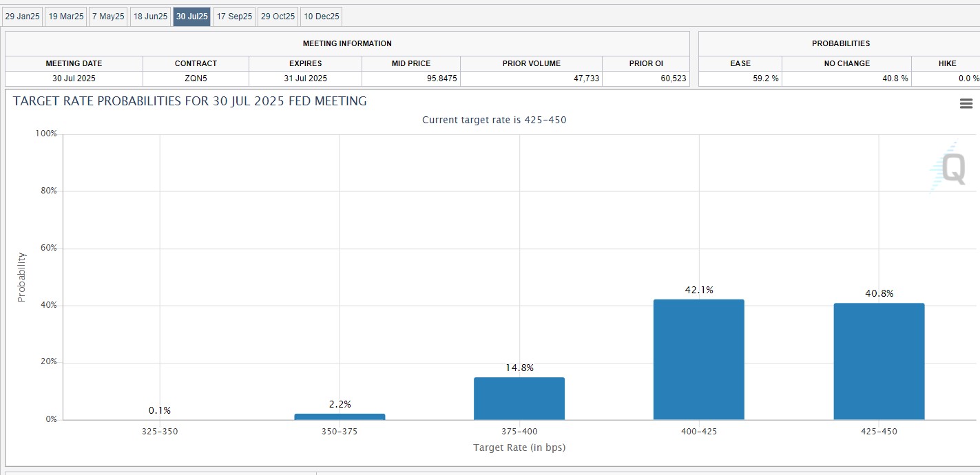Click the small 350-375 bar at 2.2%
This screenshot has height=475, width=980.
click(340, 416)
